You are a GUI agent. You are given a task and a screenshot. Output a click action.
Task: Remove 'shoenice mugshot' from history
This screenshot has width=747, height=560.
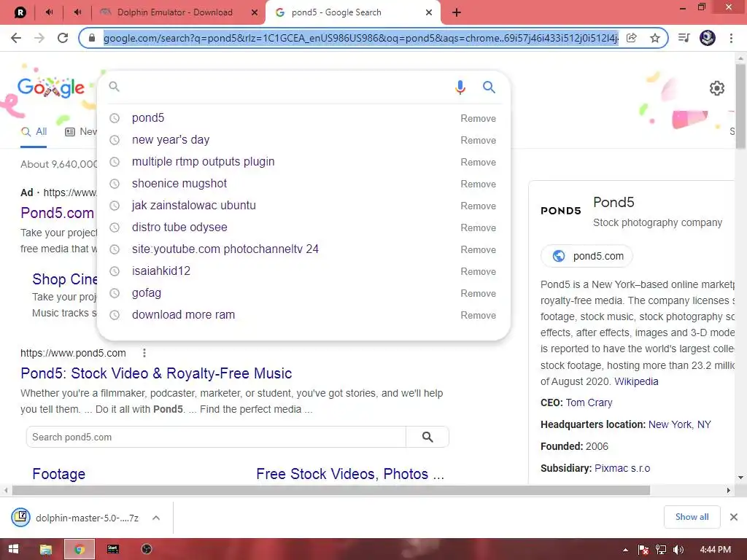pyautogui.click(x=479, y=184)
